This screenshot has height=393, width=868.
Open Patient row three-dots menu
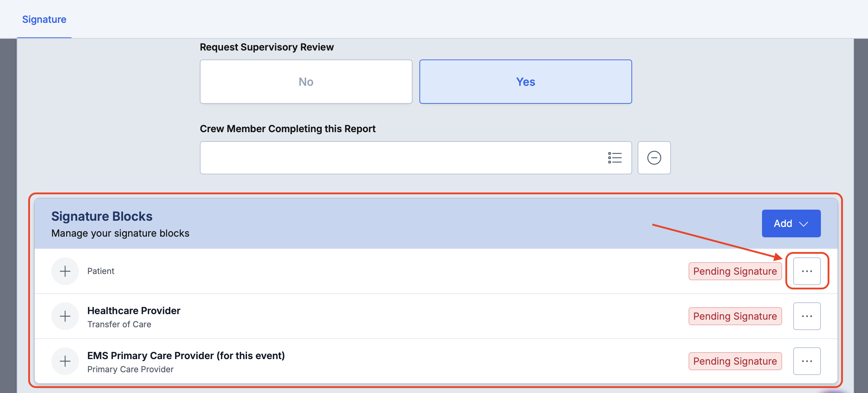tap(807, 271)
